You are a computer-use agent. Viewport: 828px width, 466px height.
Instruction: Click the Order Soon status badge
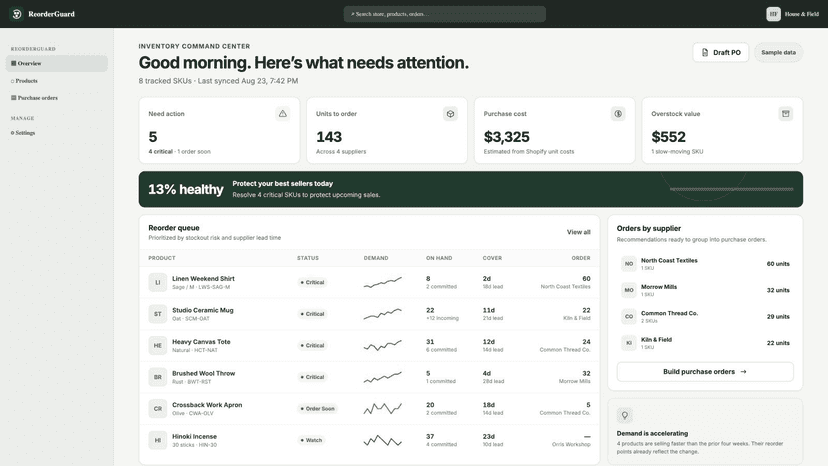[x=317, y=408]
